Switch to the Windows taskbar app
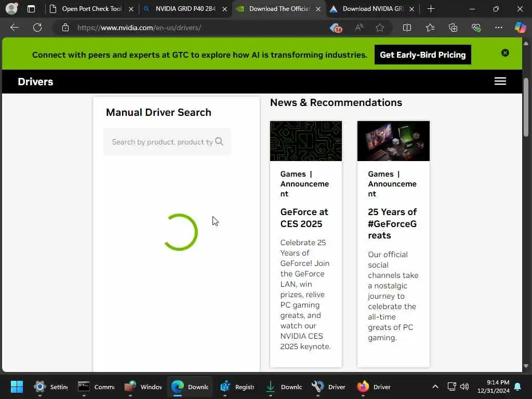Image resolution: width=532 pixels, height=399 pixels. pos(143,387)
